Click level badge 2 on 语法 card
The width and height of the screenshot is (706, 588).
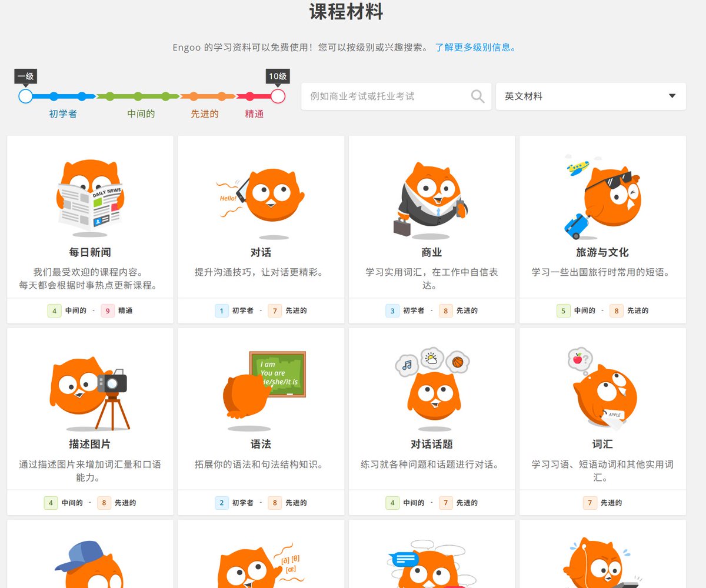(x=222, y=503)
